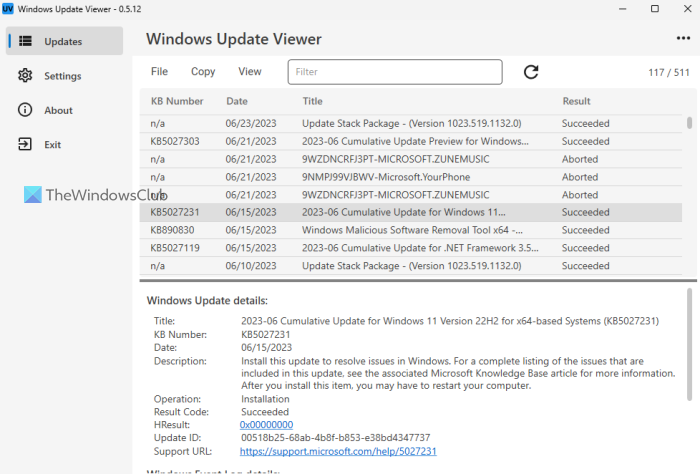Open HResult link 0x00000000
Screen dimensions: 700x474
pyautogui.click(x=267, y=424)
